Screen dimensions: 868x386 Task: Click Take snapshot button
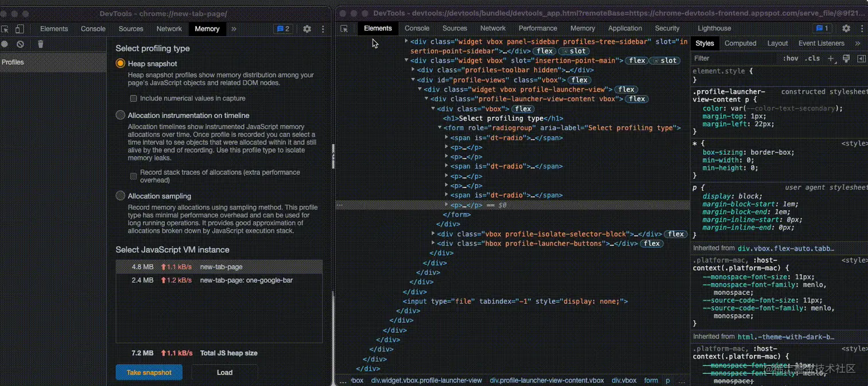coord(149,372)
